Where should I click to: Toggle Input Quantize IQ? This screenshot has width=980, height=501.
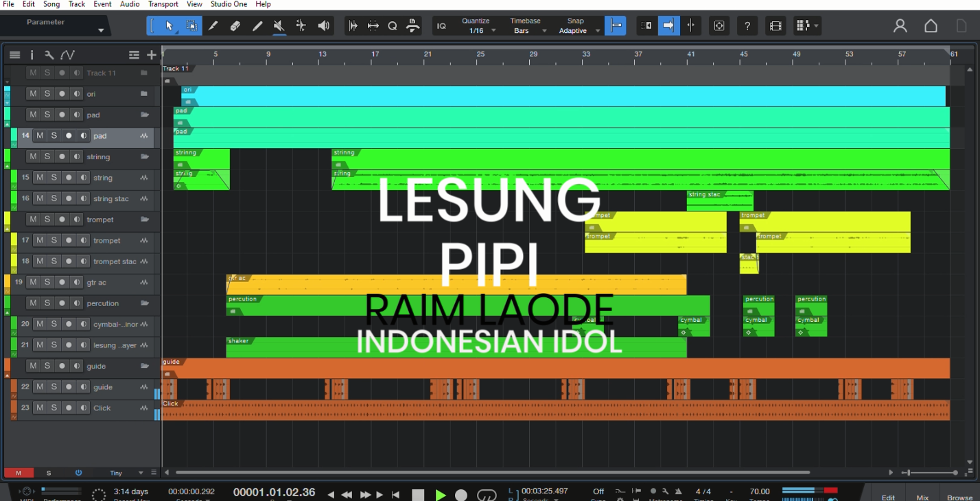(x=441, y=26)
